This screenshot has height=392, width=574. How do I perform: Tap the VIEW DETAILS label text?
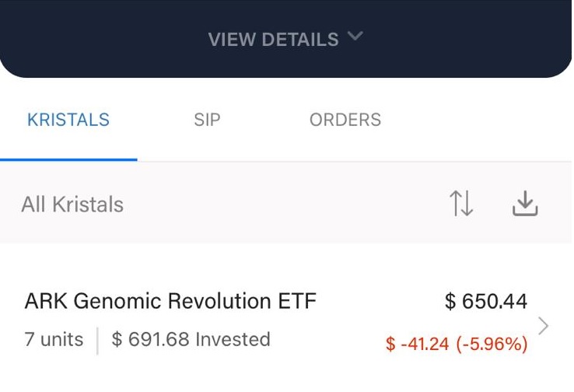tap(274, 40)
